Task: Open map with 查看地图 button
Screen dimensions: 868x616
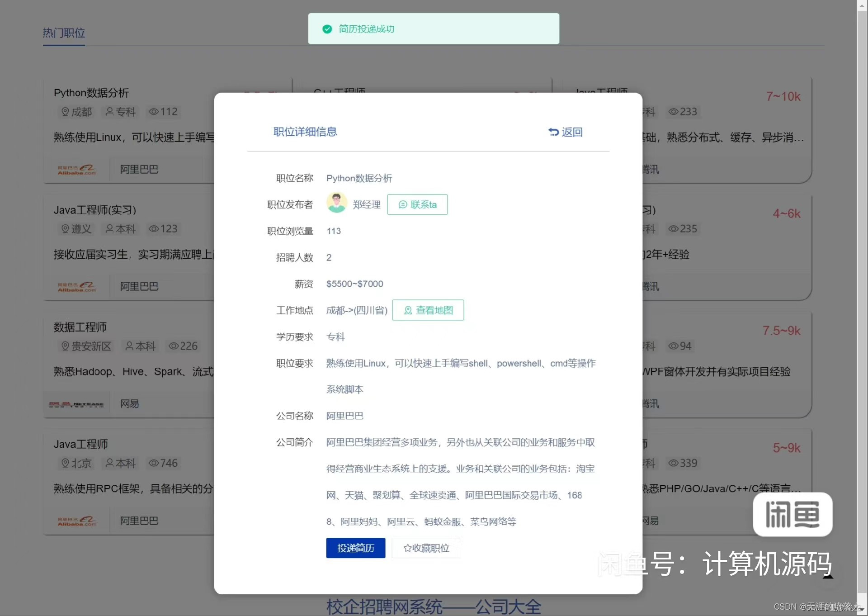Action: click(x=428, y=310)
